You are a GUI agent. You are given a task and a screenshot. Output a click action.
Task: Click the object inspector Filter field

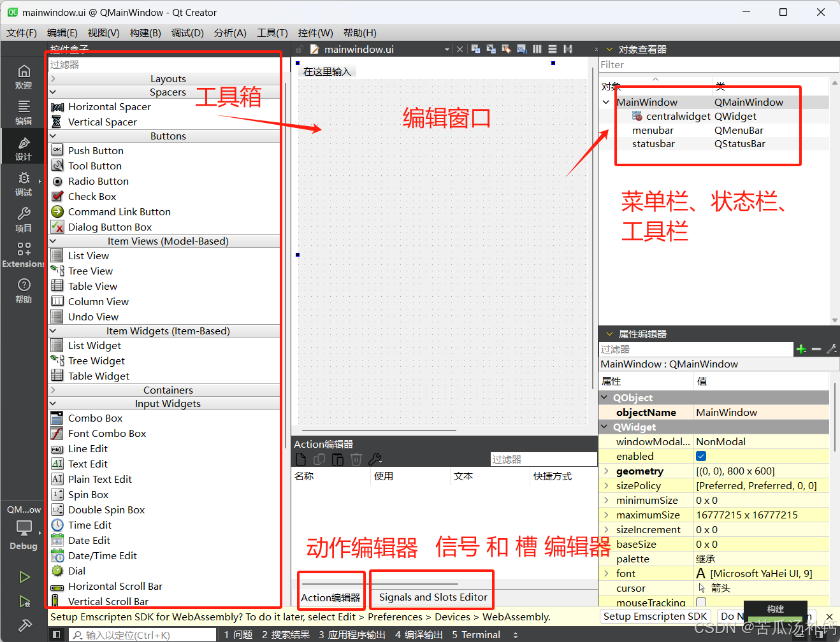click(718, 64)
